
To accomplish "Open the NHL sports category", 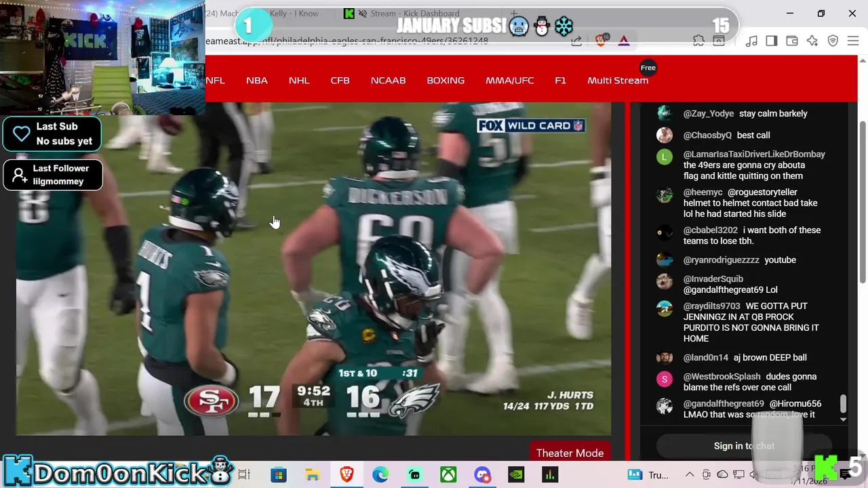I will coord(299,80).
